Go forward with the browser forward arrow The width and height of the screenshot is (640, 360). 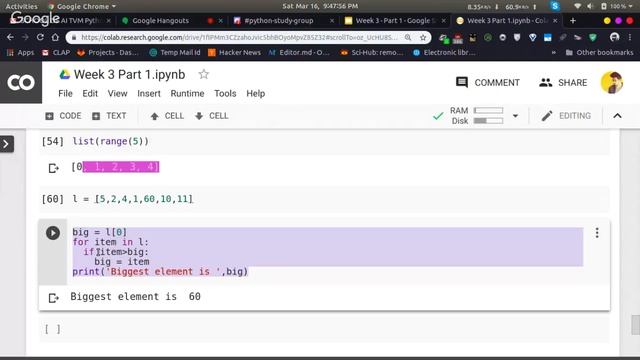[x=25, y=37]
